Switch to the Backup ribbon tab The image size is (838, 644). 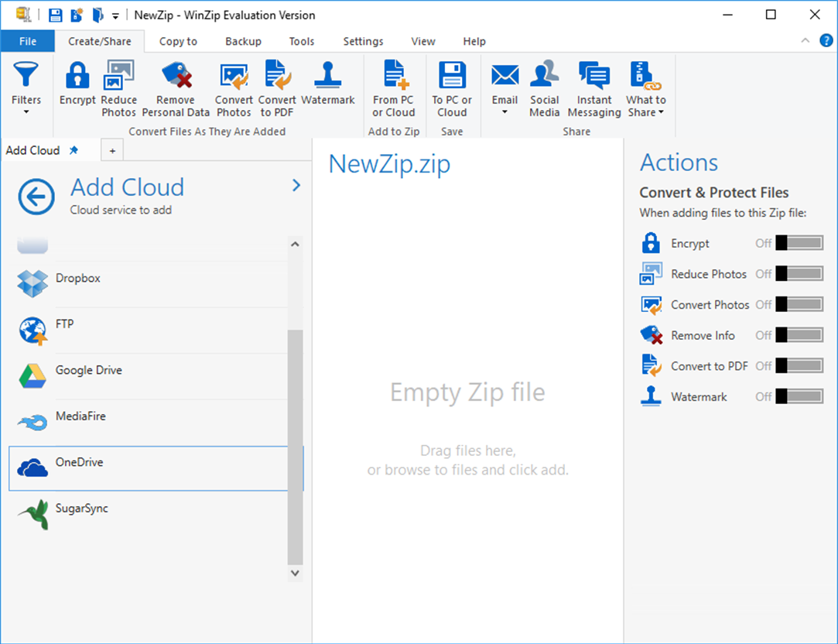pyautogui.click(x=243, y=41)
